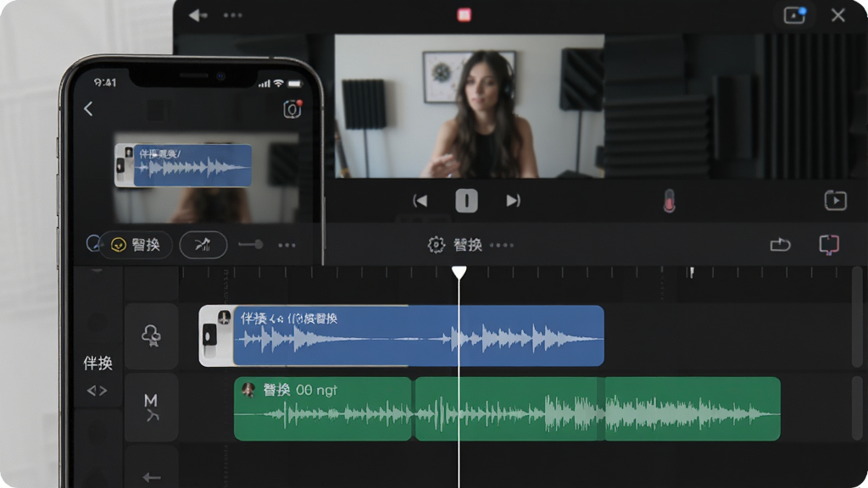Select the blue voice audio clip
Screen dimensions: 868x488
[x=419, y=335]
